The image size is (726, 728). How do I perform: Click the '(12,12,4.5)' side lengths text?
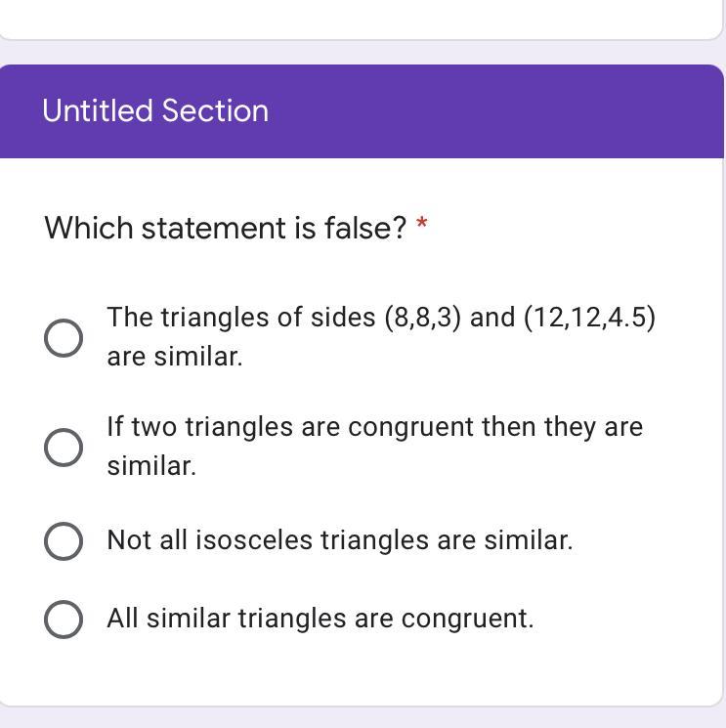pos(589,318)
